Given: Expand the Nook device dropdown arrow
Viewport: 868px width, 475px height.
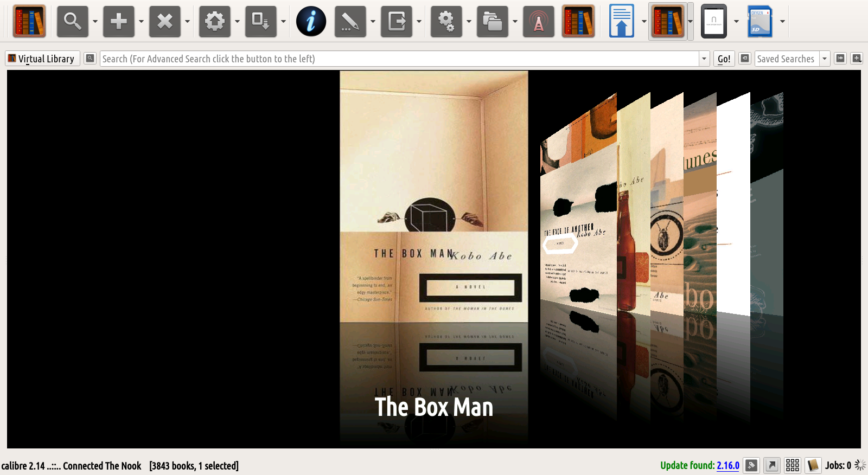Looking at the screenshot, I should (x=736, y=22).
